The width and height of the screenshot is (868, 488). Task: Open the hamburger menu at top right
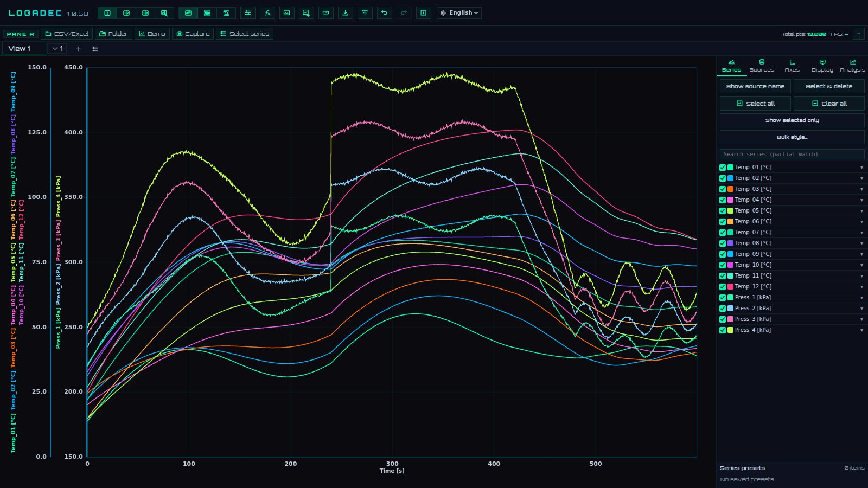(858, 34)
